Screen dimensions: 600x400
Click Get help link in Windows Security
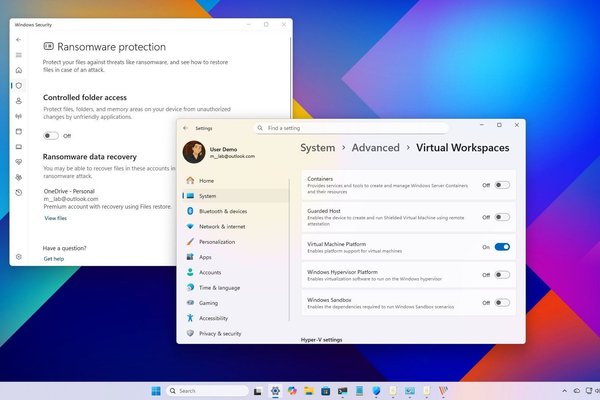click(x=54, y=259)
